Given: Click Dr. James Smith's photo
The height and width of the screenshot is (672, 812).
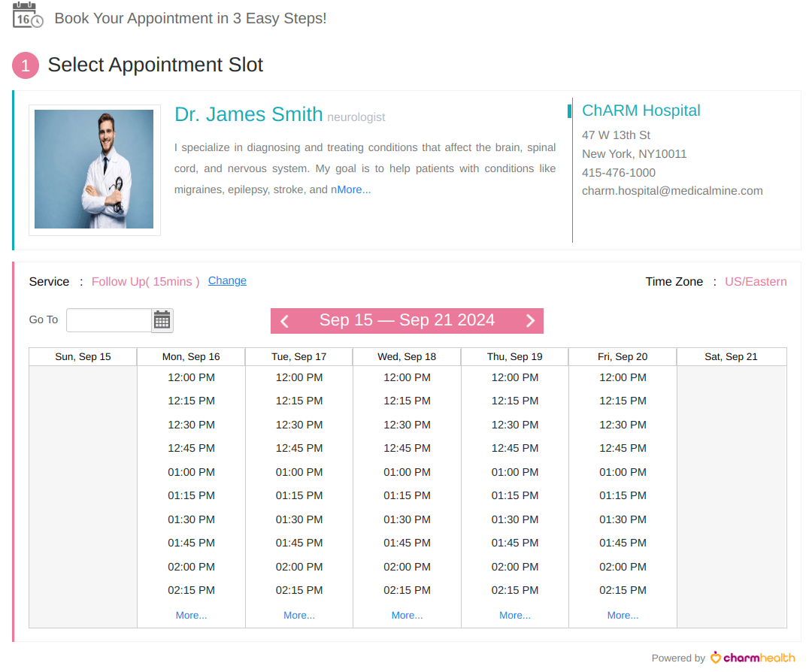Looking at the screenshot, I should pyautogui.click(x=94, y=169).
